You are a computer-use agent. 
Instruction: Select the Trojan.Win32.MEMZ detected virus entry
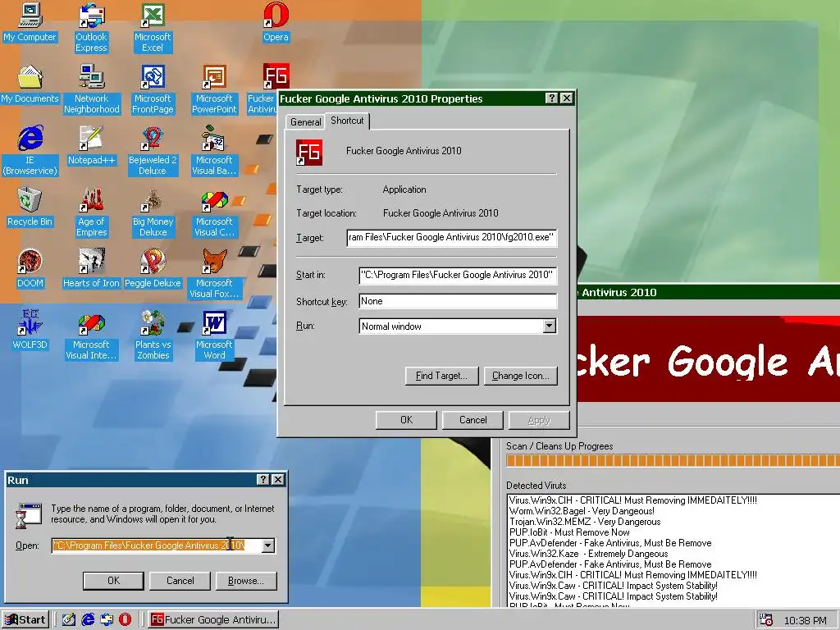pyautogui.click(x=585, y=521)
